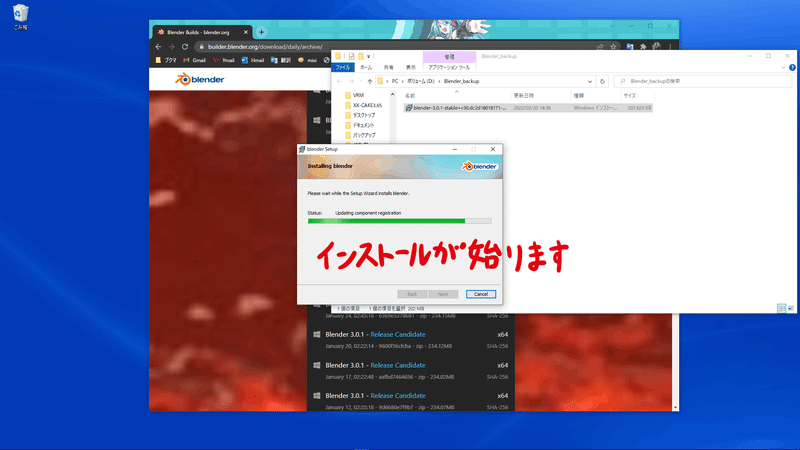Screen dimensions: 800x450
Task: Open the quick access toolbar dropdown arrow
Action: (x=368, y=56)
